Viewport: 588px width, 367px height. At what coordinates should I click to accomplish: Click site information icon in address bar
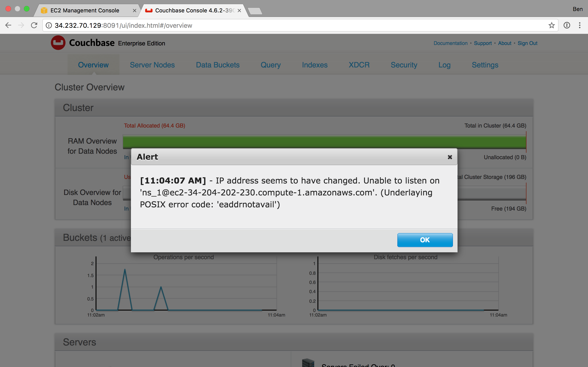click(x=49, y=25)
